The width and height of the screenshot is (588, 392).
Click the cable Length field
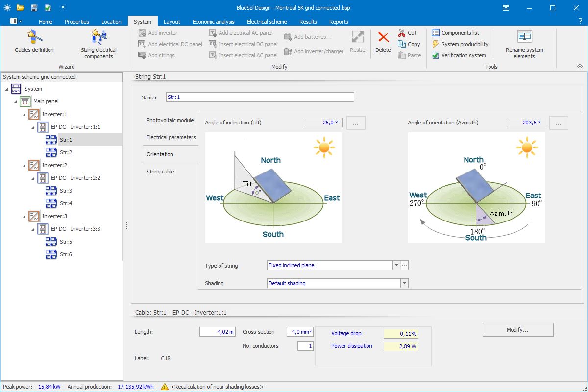[218, 332]
